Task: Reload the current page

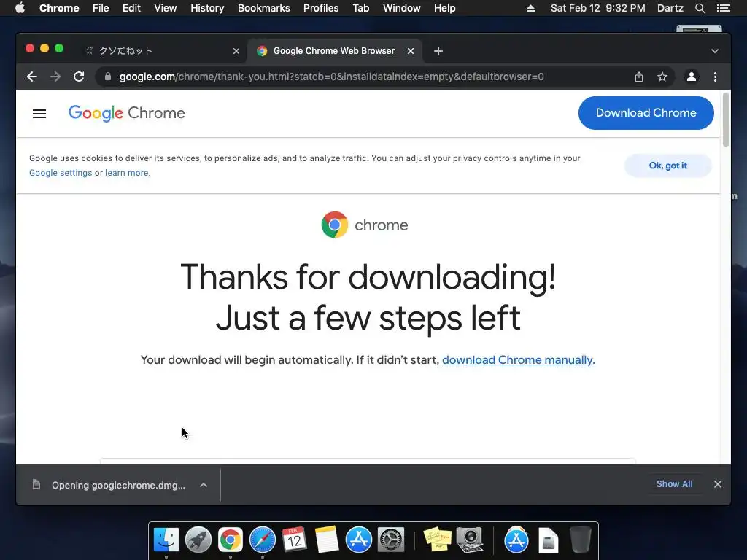Action: 79,77
